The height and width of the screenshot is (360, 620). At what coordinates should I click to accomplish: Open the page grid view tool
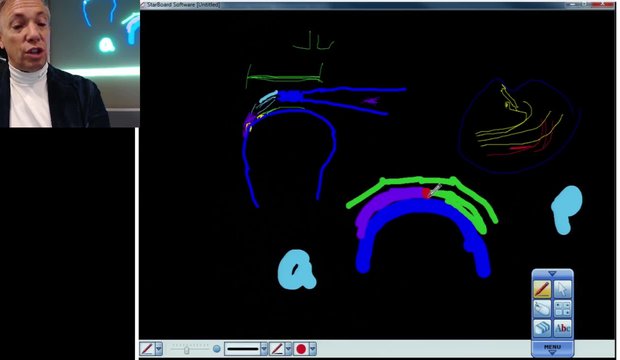pos(562,309)
